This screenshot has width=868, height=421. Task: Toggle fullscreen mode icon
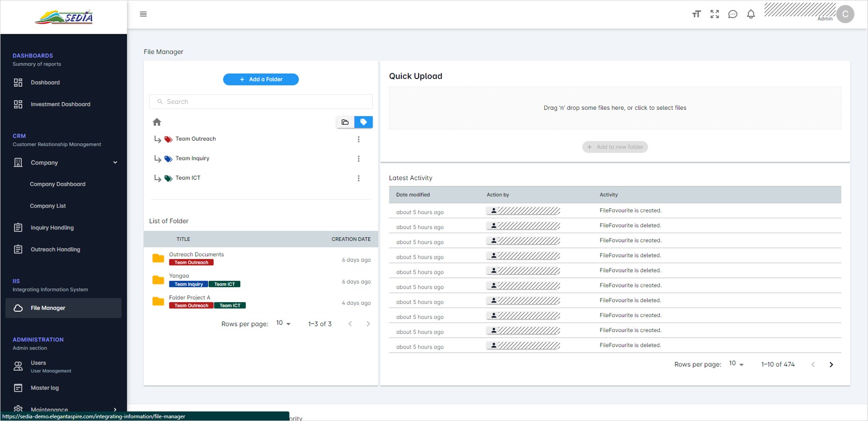(714, 14)
